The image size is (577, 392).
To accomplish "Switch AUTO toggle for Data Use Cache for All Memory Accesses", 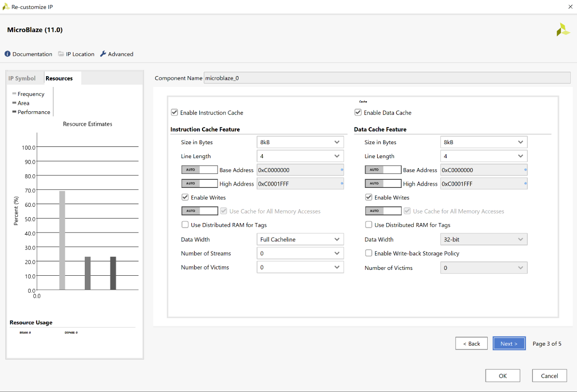I will click(x=383, y=211).
